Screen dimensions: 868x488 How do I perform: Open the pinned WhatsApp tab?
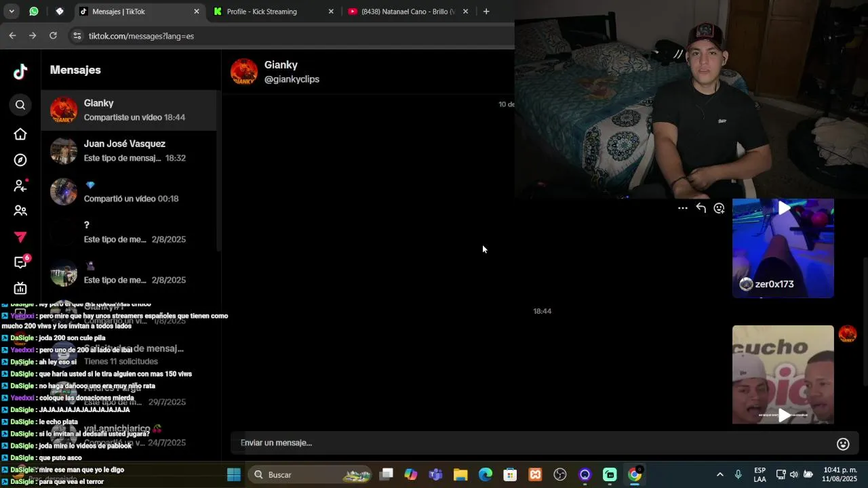(34, 12)
